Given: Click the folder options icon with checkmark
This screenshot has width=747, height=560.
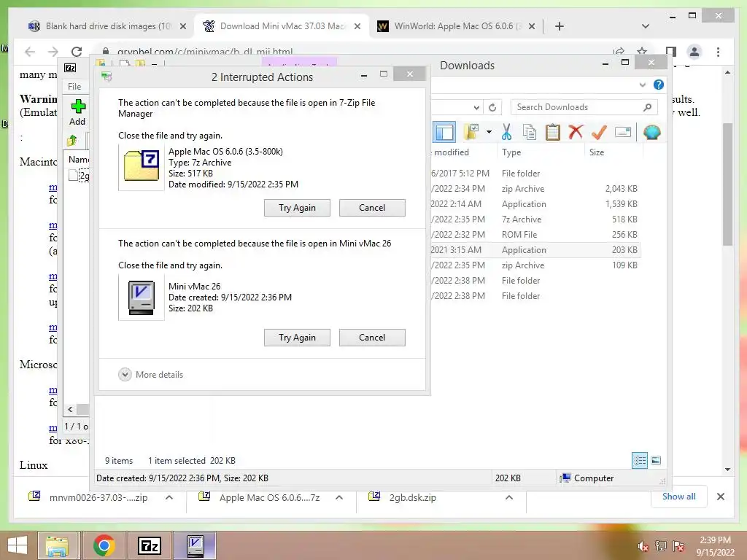Looking at the screenshot, I should [471, 132].
